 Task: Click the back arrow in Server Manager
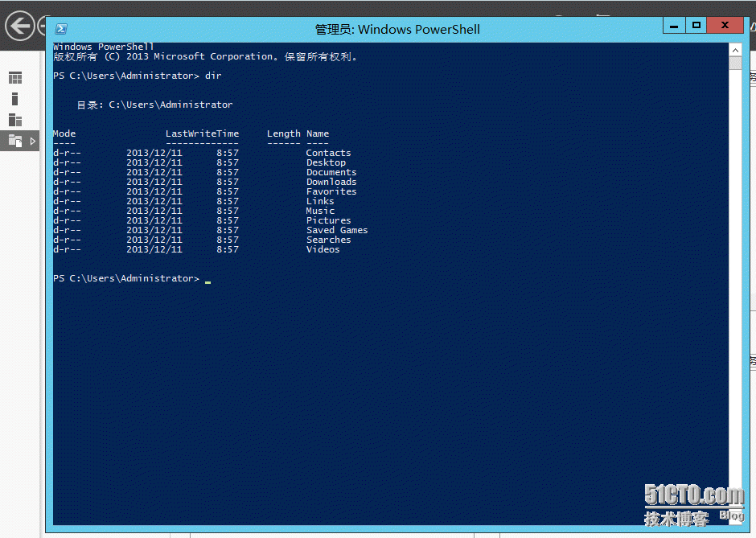[x=20, y=26]
